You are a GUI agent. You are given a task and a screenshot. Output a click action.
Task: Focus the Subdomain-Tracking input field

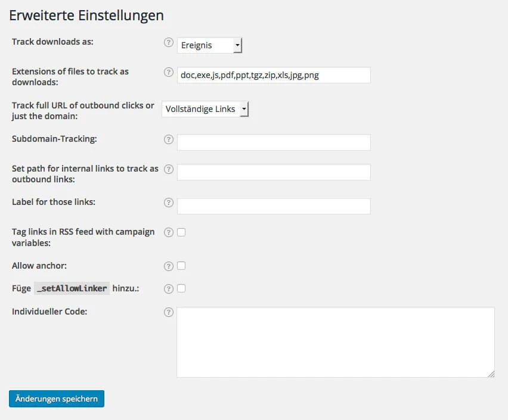click(x=273, y=142)
